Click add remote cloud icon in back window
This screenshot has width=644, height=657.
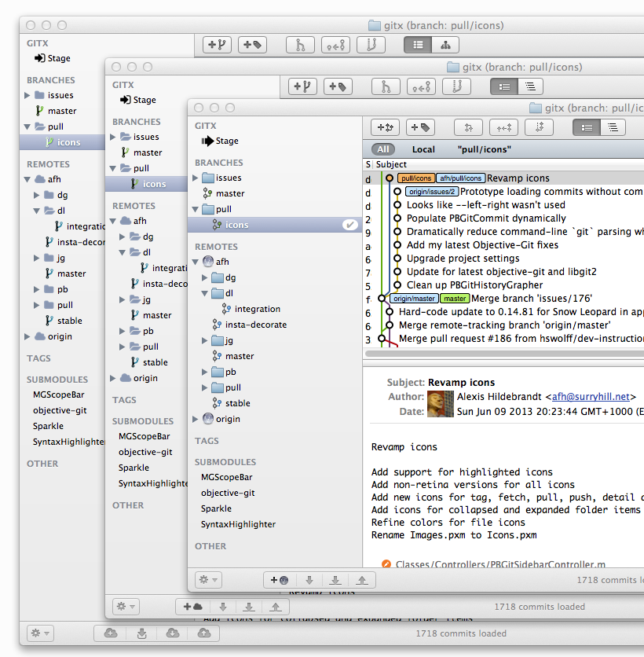[111, 633]
